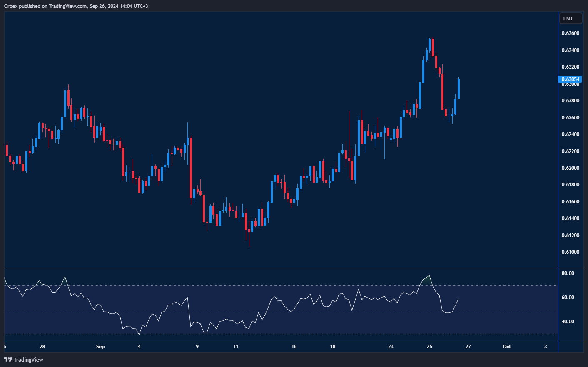The width and height of the screenshot is (588, 367).
Task: Select the 80.00 level on RSI scale
Action: [568, 273]
